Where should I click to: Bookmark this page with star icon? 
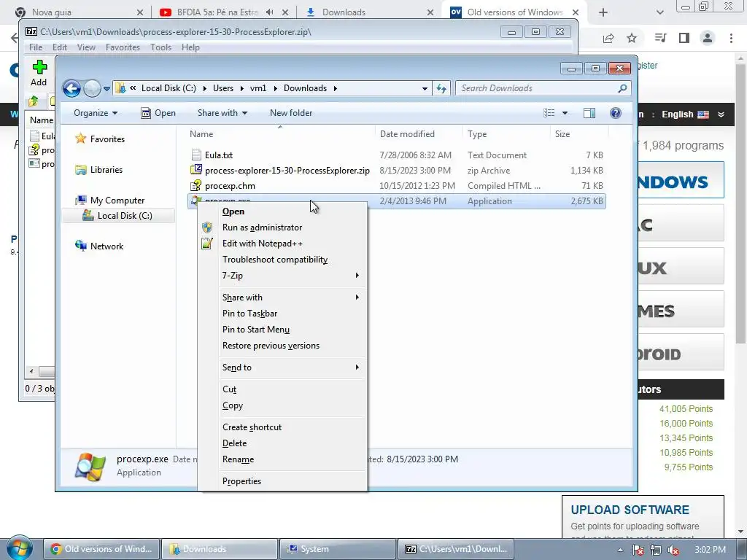[x=632, y=38]
